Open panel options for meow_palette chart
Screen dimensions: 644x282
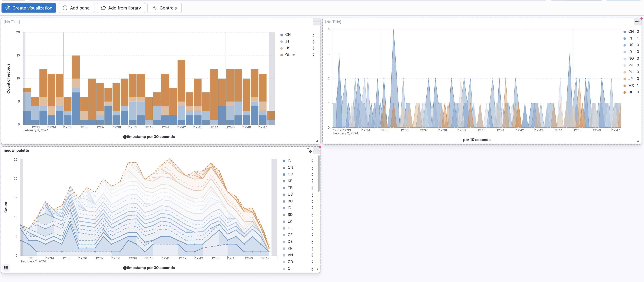[x=316, y=150]
